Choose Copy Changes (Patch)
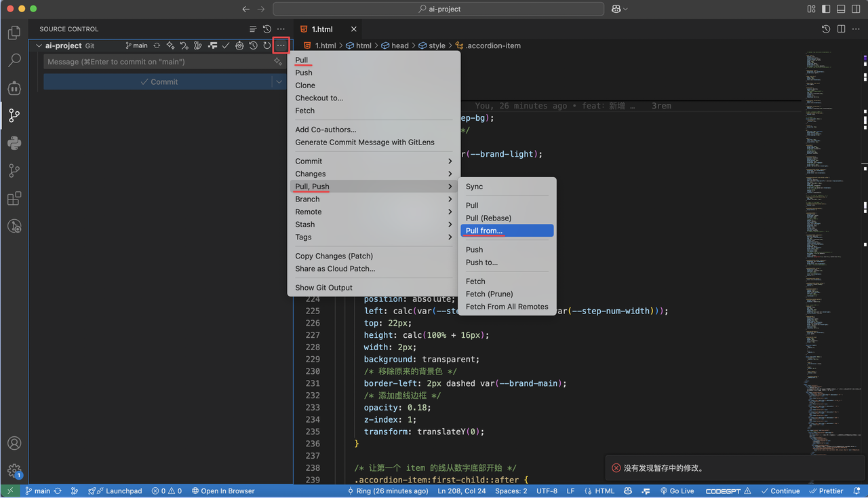Image resolution: width=868 pixels, height=498 pixels. [x=374, y=256]
